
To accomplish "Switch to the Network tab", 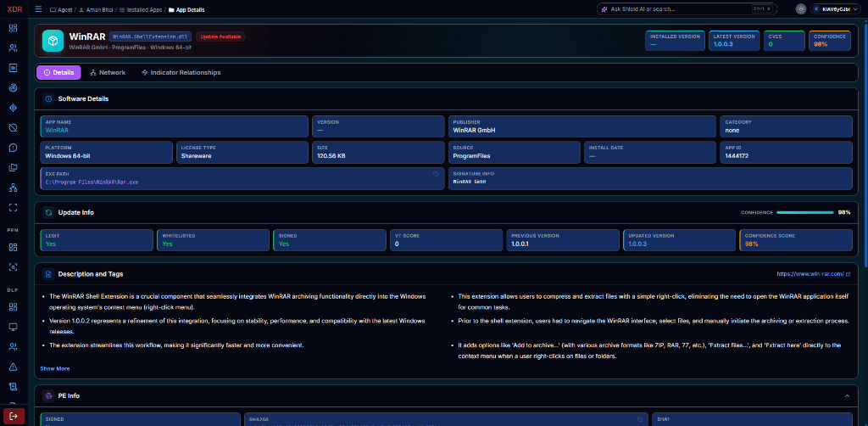I will click(108, 73).
